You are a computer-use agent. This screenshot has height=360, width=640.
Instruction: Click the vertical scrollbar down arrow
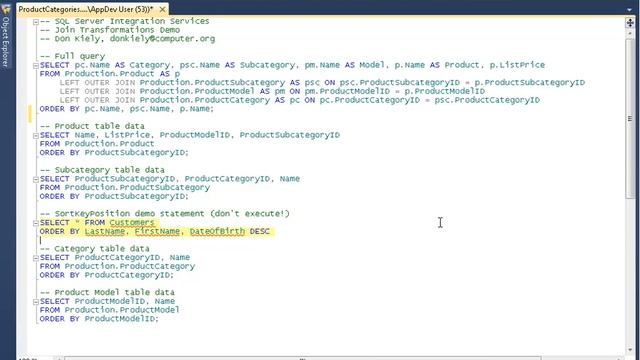coord(630,350)
